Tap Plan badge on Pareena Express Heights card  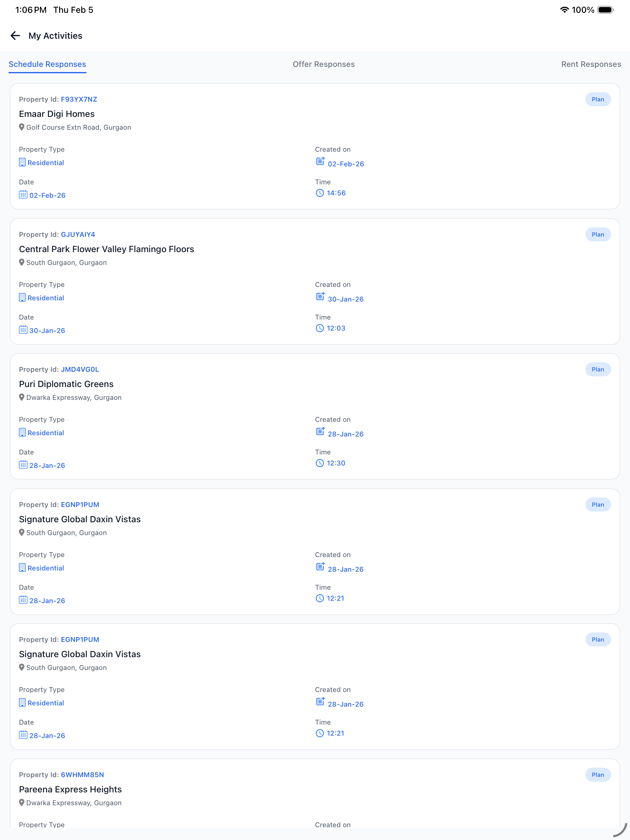(598, 775)
